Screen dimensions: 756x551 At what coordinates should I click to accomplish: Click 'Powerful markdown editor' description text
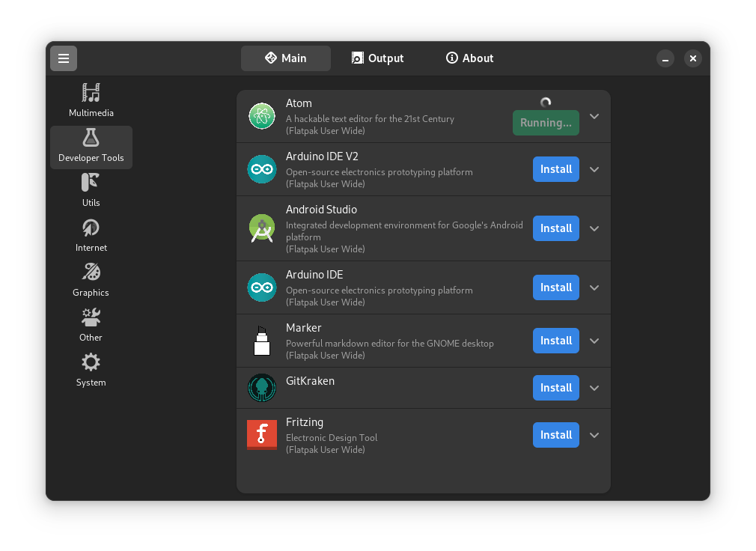point(389,343)
